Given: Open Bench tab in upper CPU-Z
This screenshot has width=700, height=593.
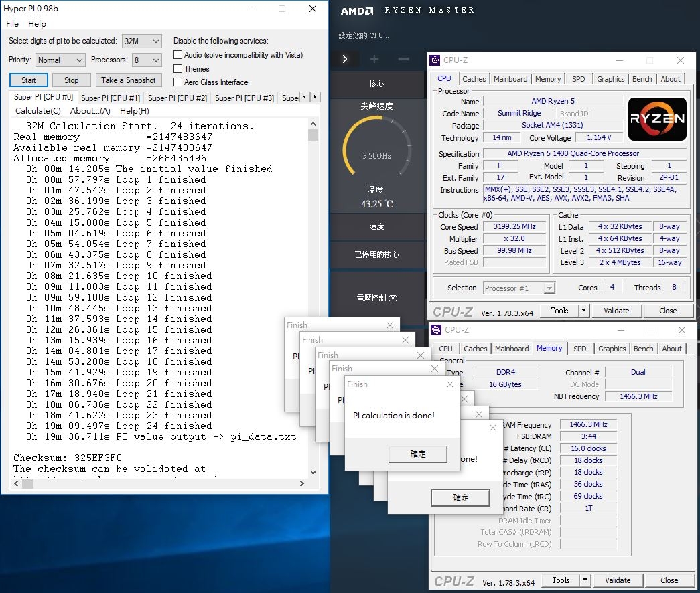Looking at the screenshot, I should click(x=642, y=79).
